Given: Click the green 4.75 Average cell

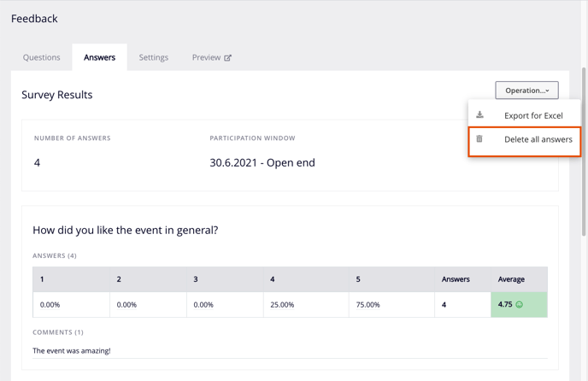Looking at the screenshot, I should (519, 304).
